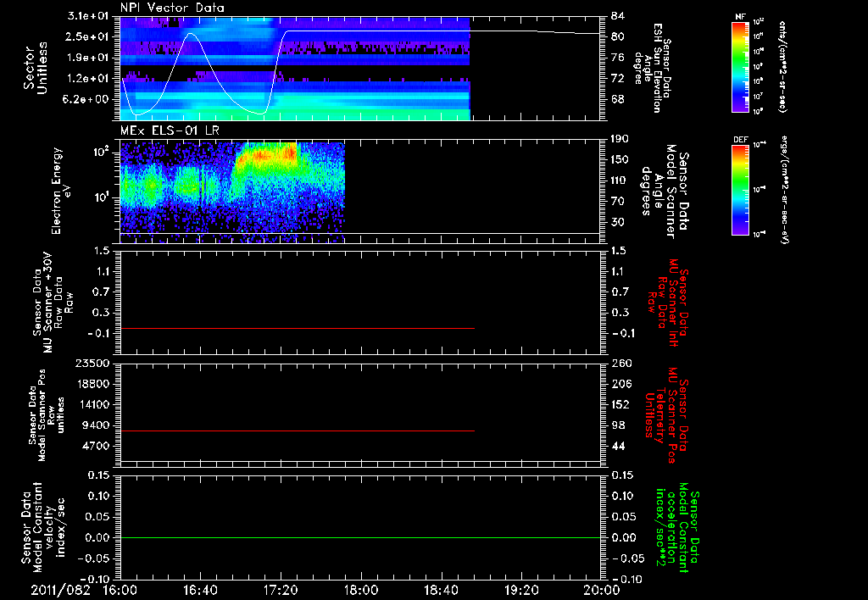The height and width of the screenshot is (600, 868).
Task: Click the 72 degree tick on elevation axis
Action: (617, 79)
